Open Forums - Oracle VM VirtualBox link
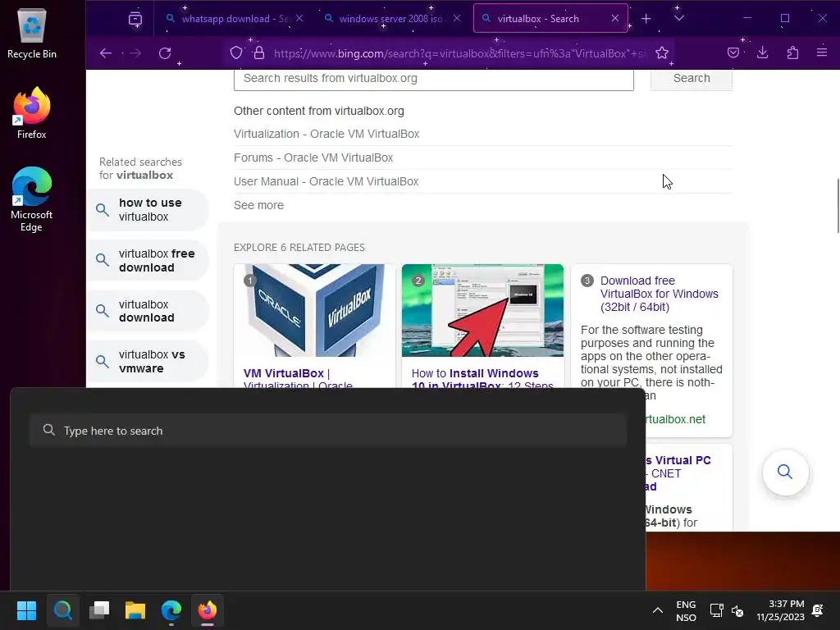The width and height of the screenshot is (840, 630). tap(313, 157)
